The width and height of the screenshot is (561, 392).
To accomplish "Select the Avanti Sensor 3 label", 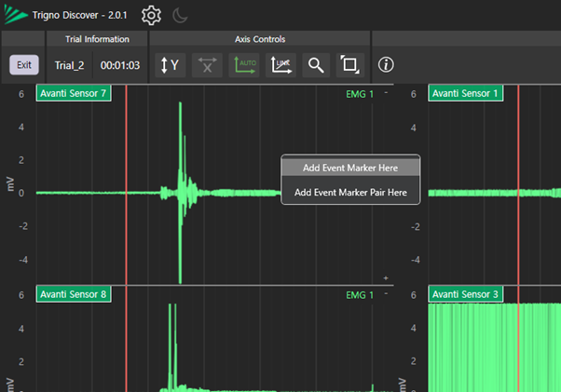I will [x=465, y=294].
